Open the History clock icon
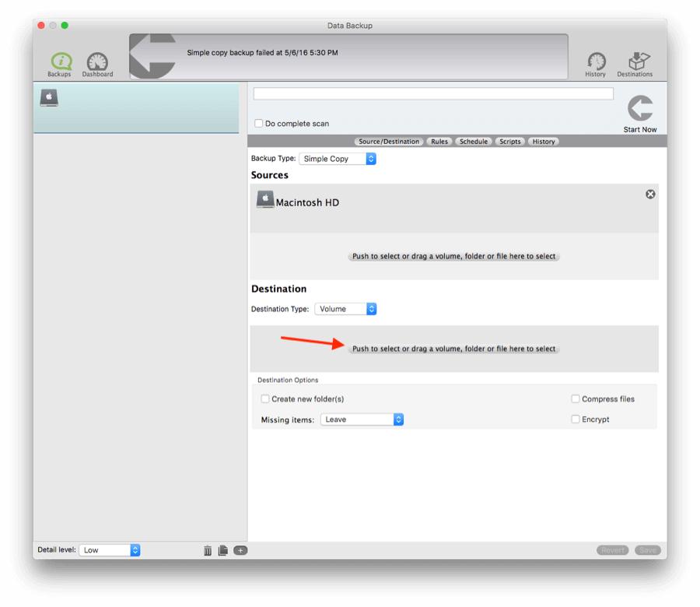The width and height of the screenshot is (700, 607). [595, 62]
